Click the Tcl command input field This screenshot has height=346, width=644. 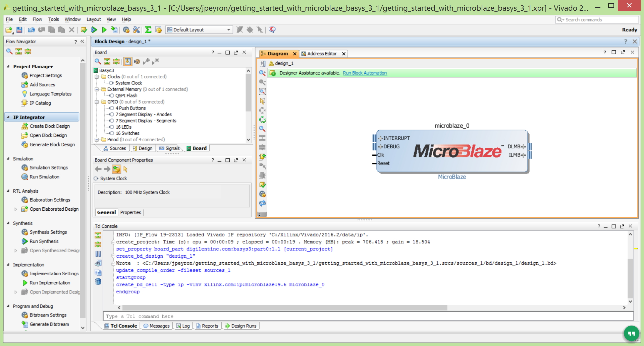[x=368, y=317]
